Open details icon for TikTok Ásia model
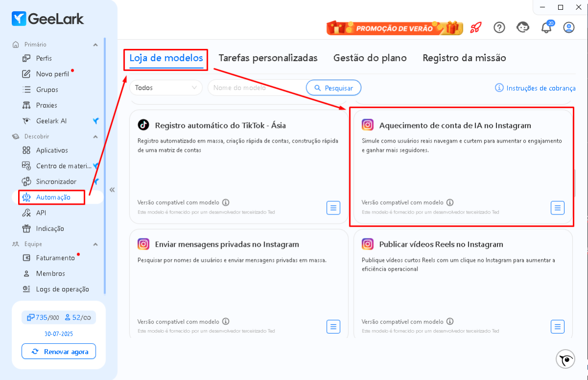 coord(333,208)
